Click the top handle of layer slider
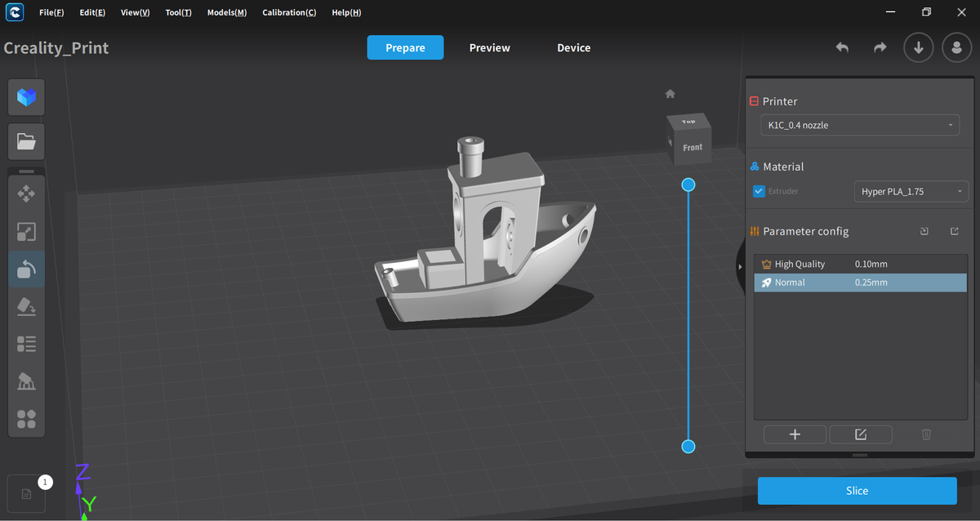The width and height of the screenshot is (980, 521). pyautogui.click(x=688, y=185)
